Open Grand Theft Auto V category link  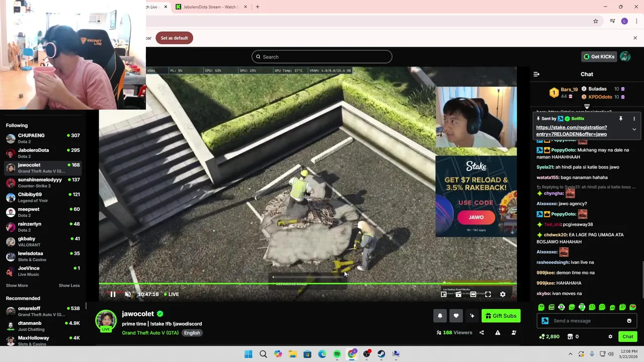pyautogui.click(x=150, y=333)
